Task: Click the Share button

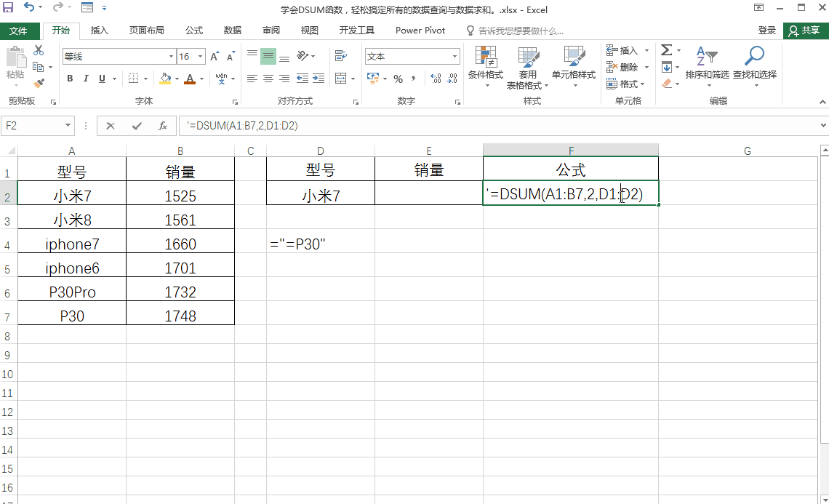Action: pyautogui.click(x=805, y=31)
